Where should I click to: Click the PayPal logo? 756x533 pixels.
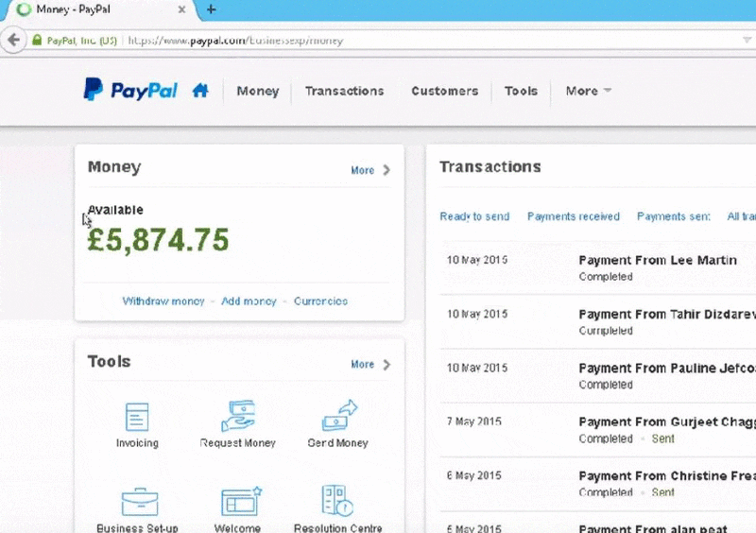pyautogui.click(x=130, y=91)
